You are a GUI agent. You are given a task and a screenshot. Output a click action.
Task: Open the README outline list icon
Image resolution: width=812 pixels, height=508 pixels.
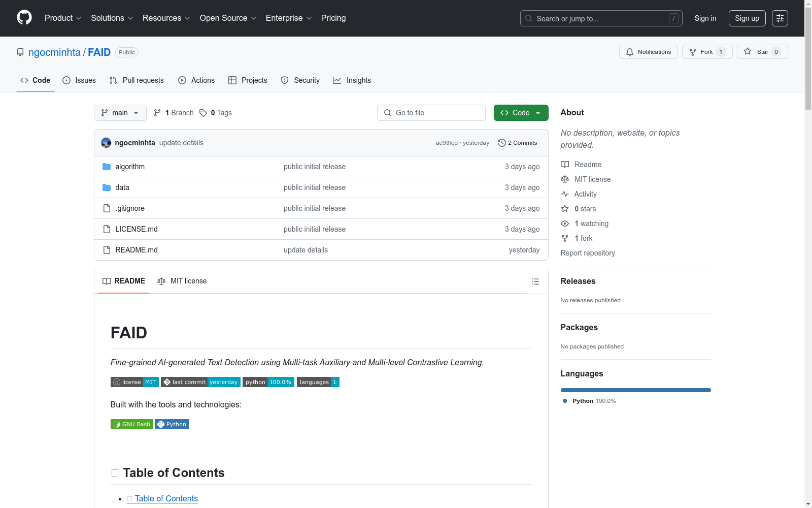pyautogui.click(x=535, y=281)
